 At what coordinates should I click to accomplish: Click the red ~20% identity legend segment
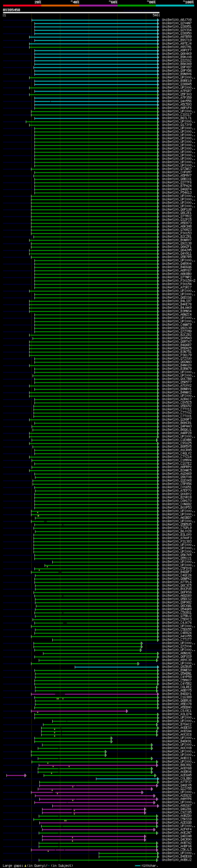22,6
